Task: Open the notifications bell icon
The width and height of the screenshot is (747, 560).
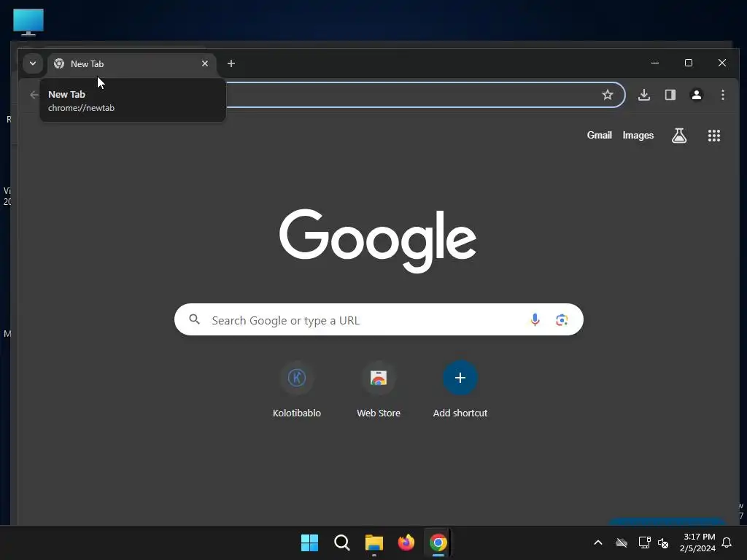Action: (x=727, y=542)
